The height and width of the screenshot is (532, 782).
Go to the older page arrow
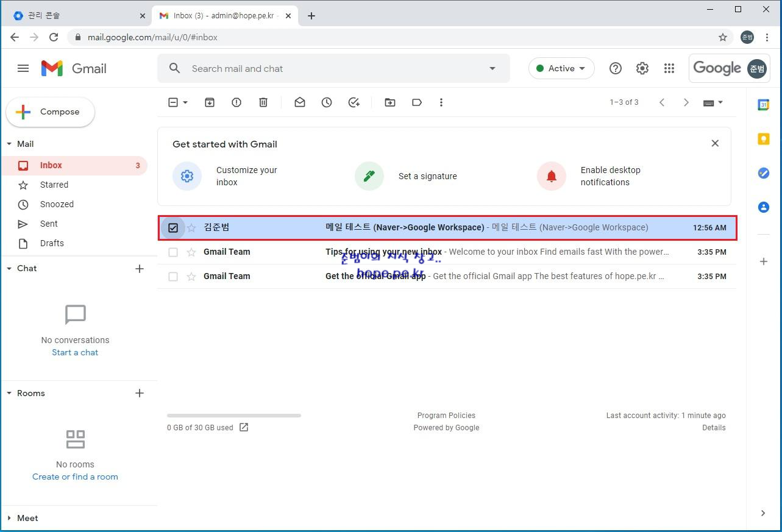click(x=686, y=102)
